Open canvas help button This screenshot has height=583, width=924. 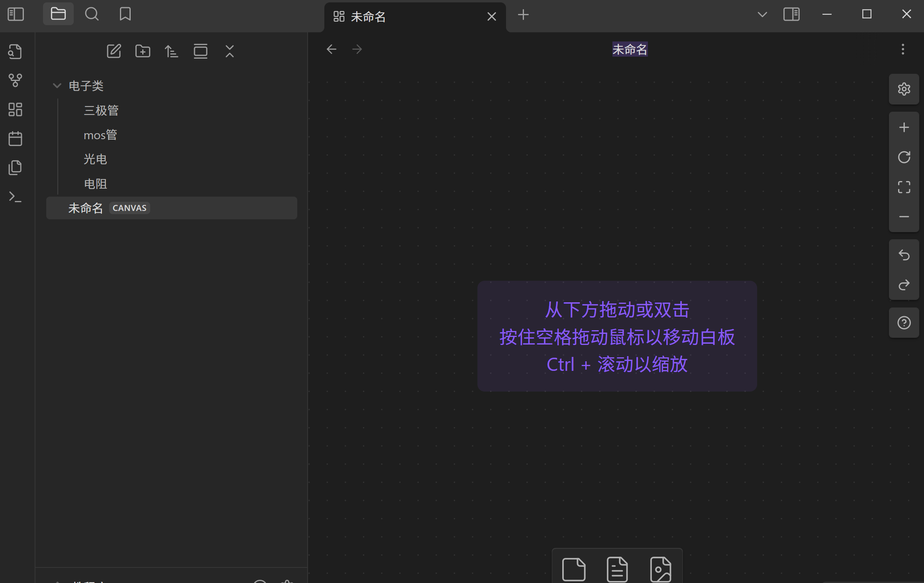coord(904,323)
